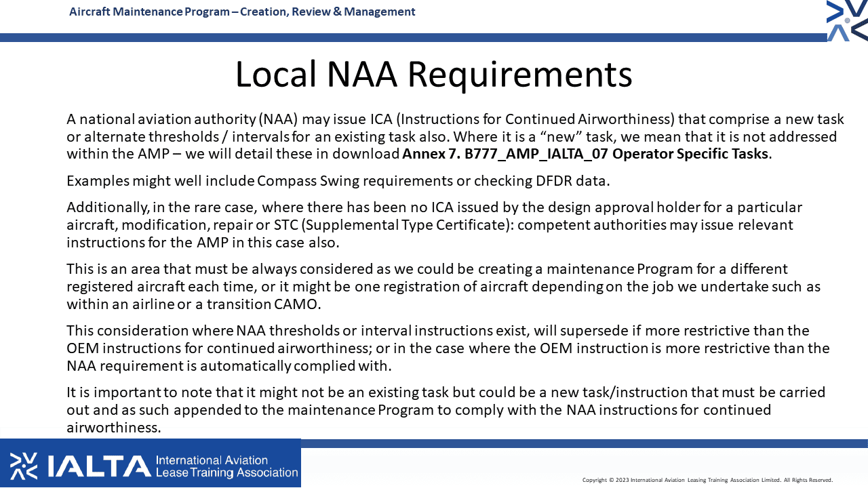Click the copyright notice in the footer
This screenshot has width=868, height=488.
[x=707, y=480]
